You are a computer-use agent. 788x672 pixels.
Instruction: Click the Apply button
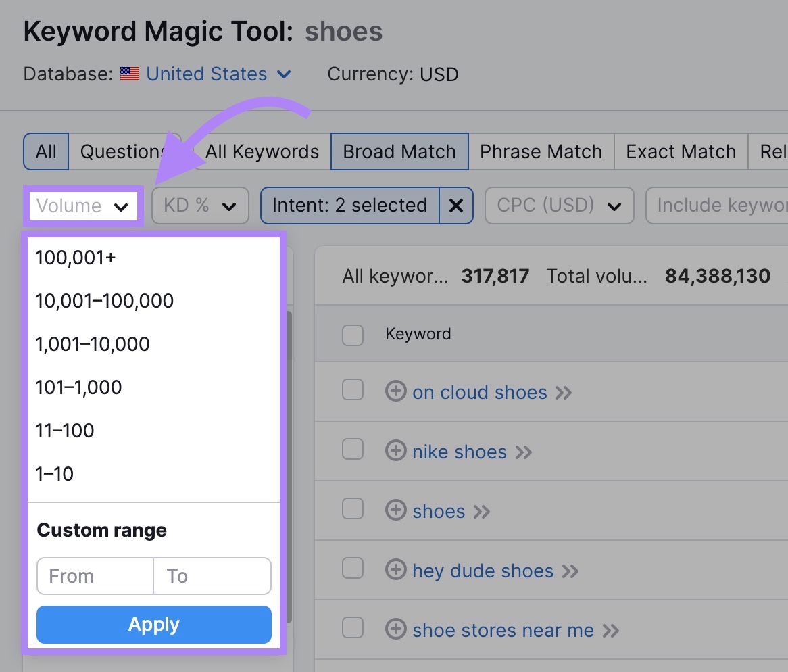pyautogui.click(x=153, y=624)
